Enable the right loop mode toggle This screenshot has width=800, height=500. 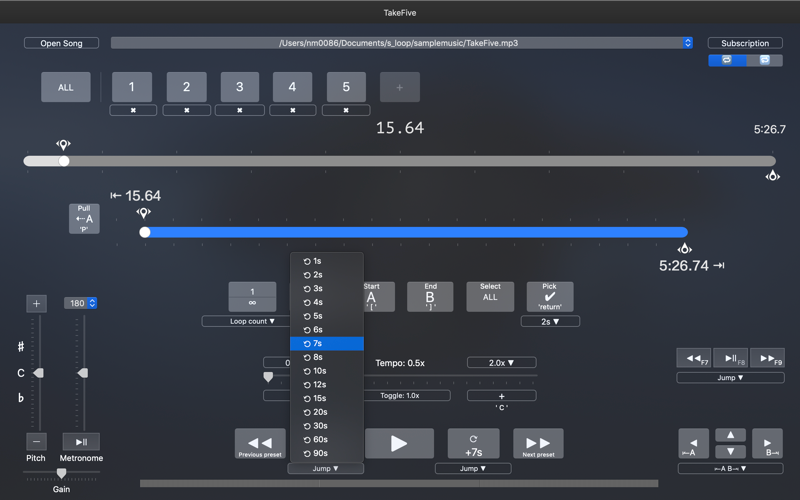coord(764,60)
